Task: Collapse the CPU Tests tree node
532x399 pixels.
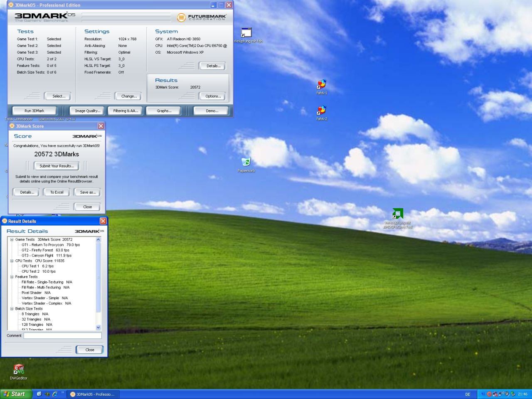Action: click(12, 261)
